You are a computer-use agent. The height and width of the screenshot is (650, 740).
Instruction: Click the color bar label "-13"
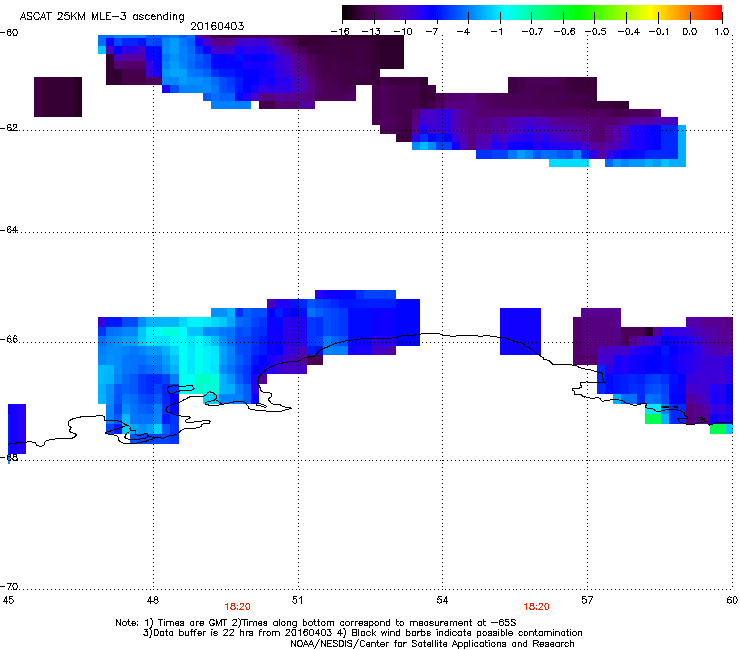point(371,32)
